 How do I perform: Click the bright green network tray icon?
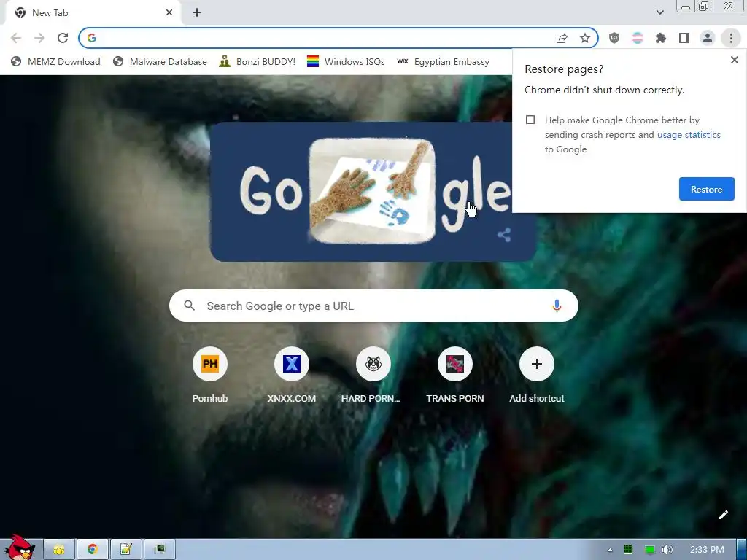click(x=649, y=550)
